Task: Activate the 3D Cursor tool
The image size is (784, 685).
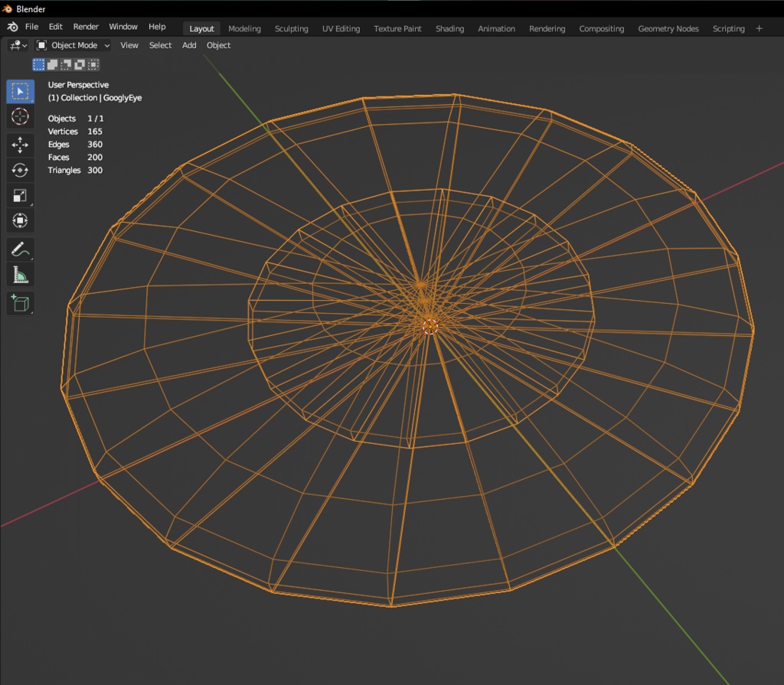Action: (20, 117)
